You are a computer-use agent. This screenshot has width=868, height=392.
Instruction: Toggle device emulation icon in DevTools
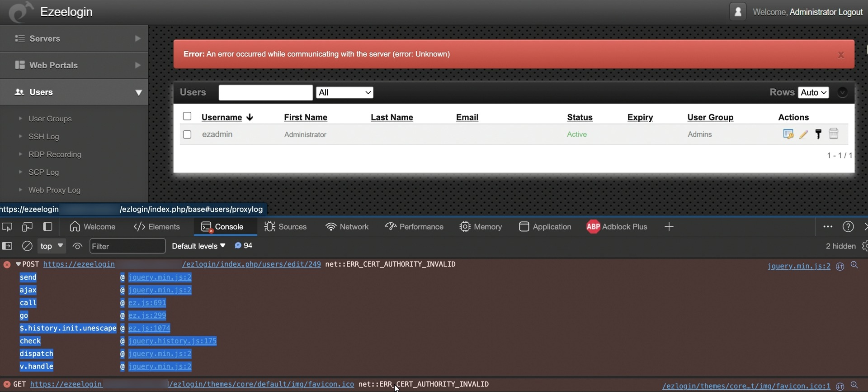pyautogui.click(x=27, y=227)
